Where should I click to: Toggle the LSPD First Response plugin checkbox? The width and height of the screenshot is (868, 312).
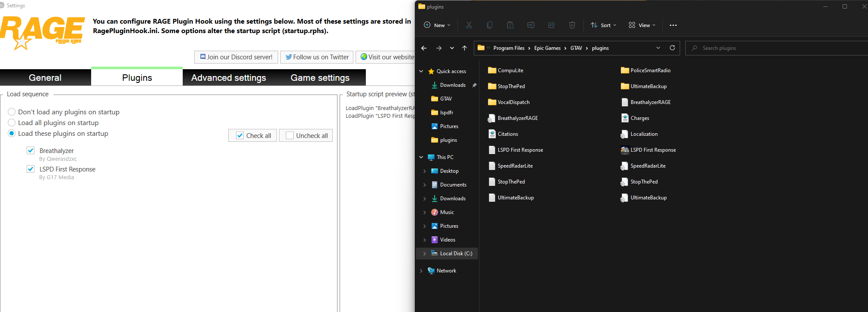click(31, 169)
